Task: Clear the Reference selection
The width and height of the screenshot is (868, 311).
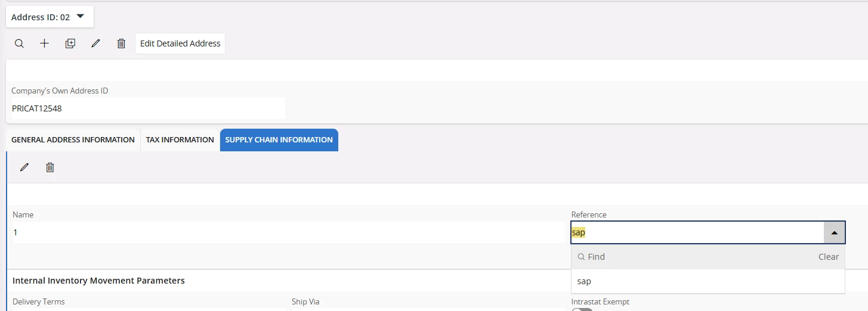Action: tap(828, 257)
